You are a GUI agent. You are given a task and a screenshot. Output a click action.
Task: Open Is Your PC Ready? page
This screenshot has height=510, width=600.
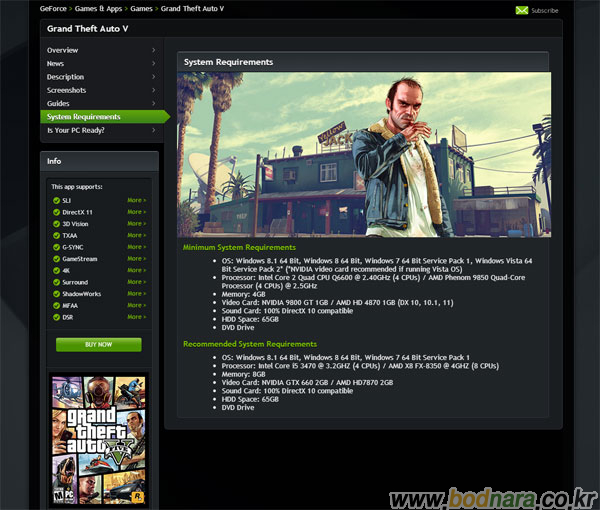pos(76,130)
